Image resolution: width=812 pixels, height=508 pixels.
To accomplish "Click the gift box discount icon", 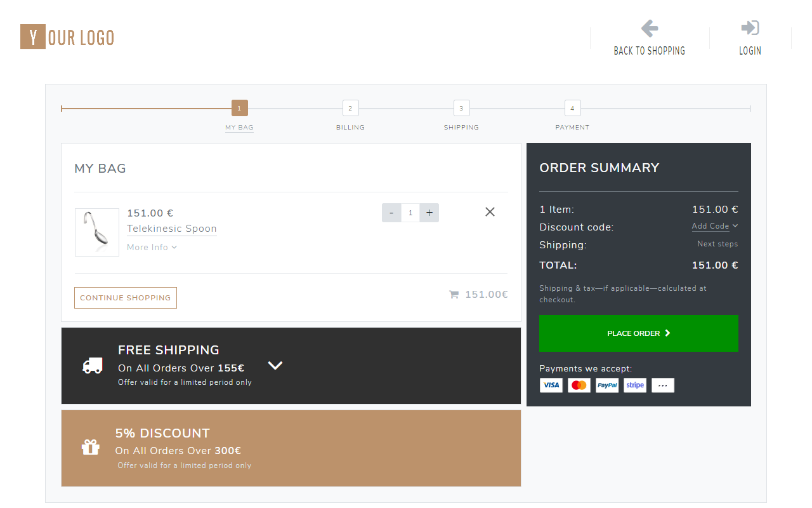I will (91, 447).
